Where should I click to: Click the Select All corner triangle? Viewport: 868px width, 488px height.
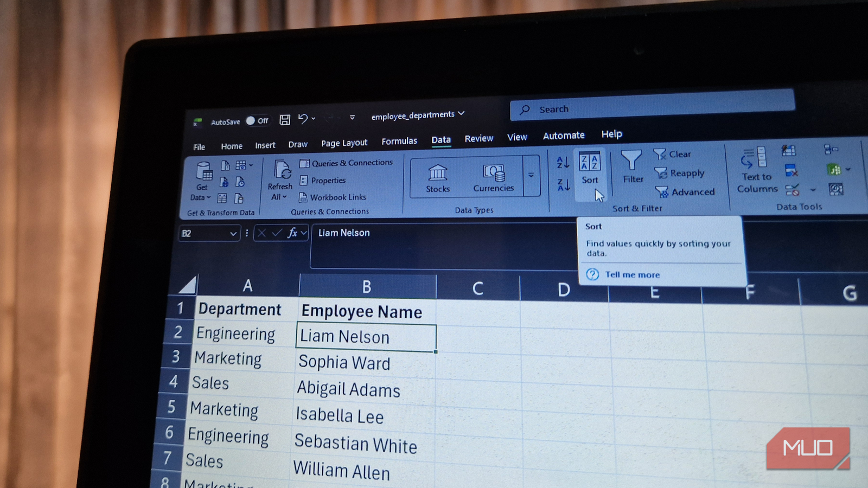[x=188, y=284]
